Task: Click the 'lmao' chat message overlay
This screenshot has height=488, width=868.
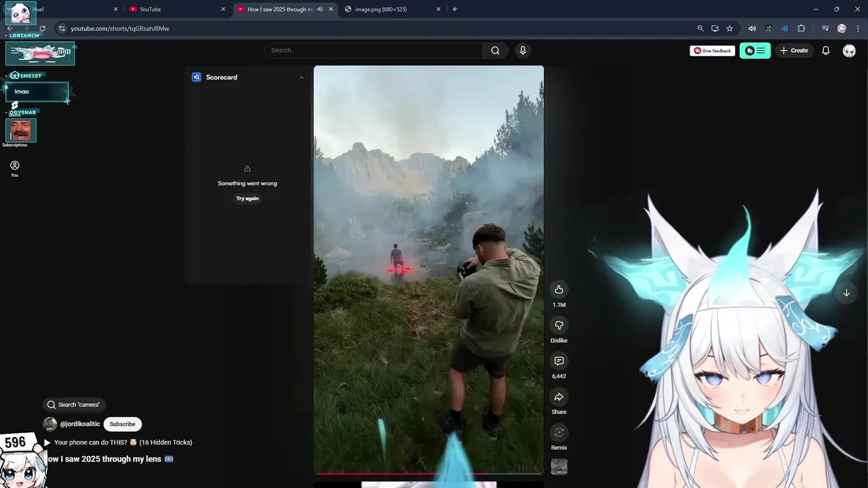Action: point(37,92)
